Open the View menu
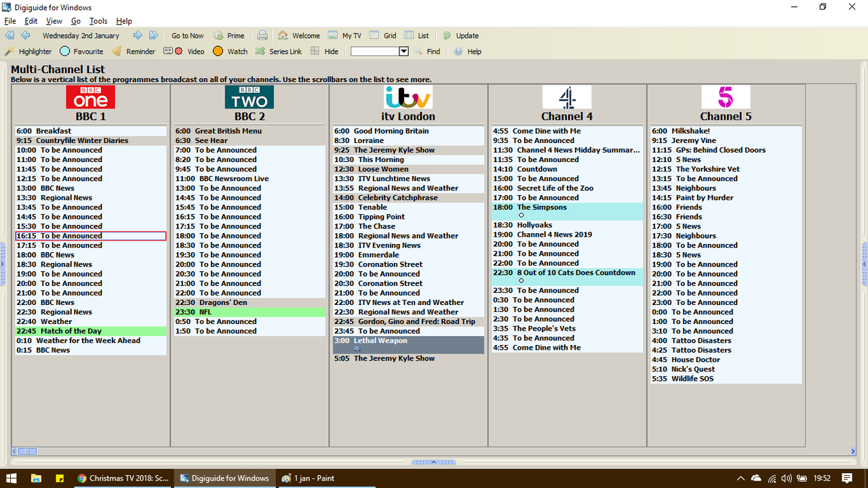Screen dimensions: 868x488 54,21
